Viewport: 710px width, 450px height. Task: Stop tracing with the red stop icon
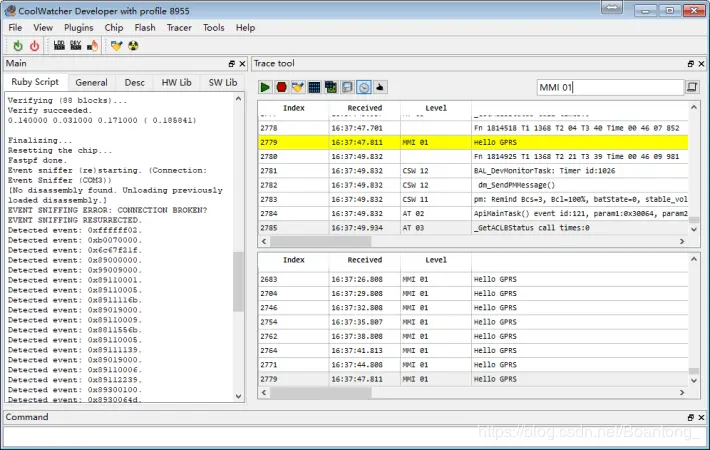(281, 87)
